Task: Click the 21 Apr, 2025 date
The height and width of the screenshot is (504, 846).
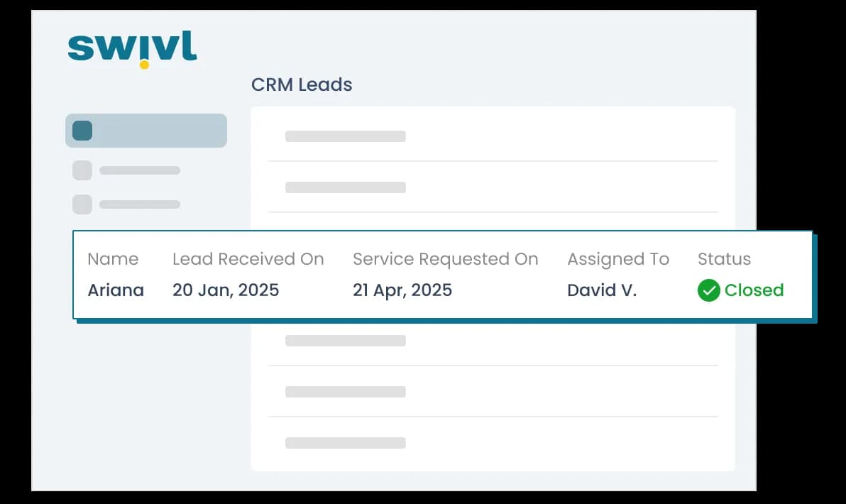Action: tap(402, 290)
